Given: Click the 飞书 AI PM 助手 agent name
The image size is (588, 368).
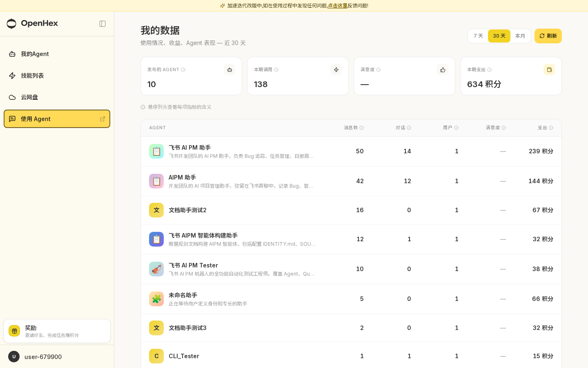Looking at the screenshot, I should pyautogui.click(x=189, y=148).
